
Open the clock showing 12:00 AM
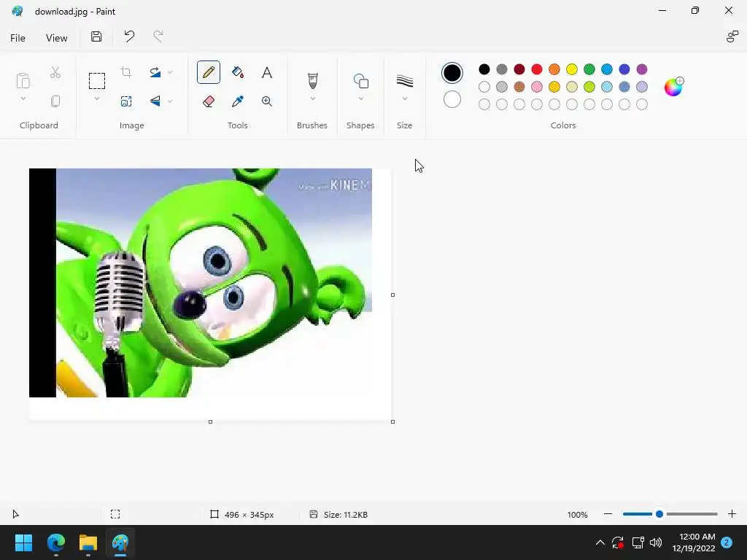(x=694, y=542)
